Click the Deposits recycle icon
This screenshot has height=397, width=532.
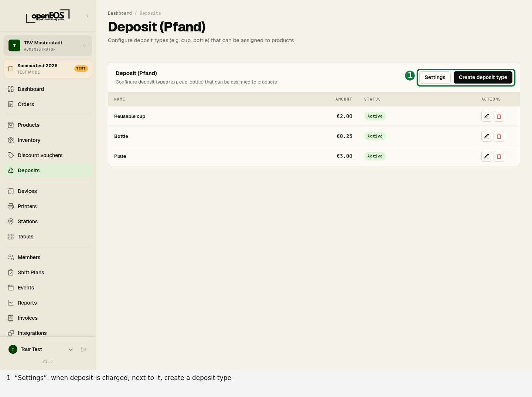[11, 170]
